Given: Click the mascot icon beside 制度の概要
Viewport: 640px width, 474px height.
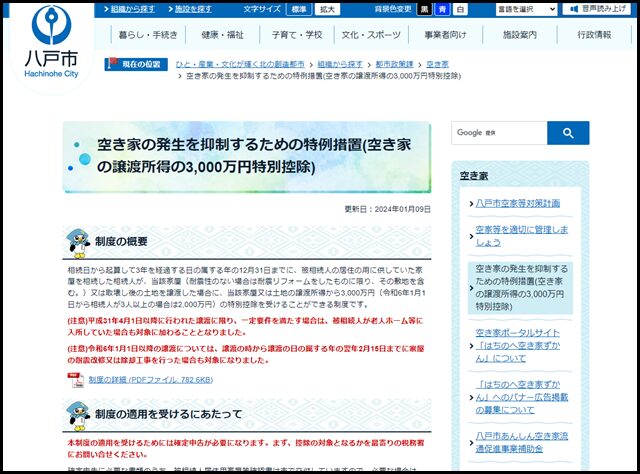Looking at the screenshot, I should point(78,243).
